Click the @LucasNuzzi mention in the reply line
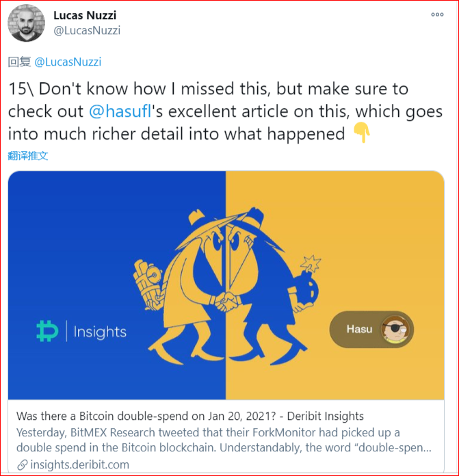The height and width of the screenshot is (476, 459). point(67,62)
